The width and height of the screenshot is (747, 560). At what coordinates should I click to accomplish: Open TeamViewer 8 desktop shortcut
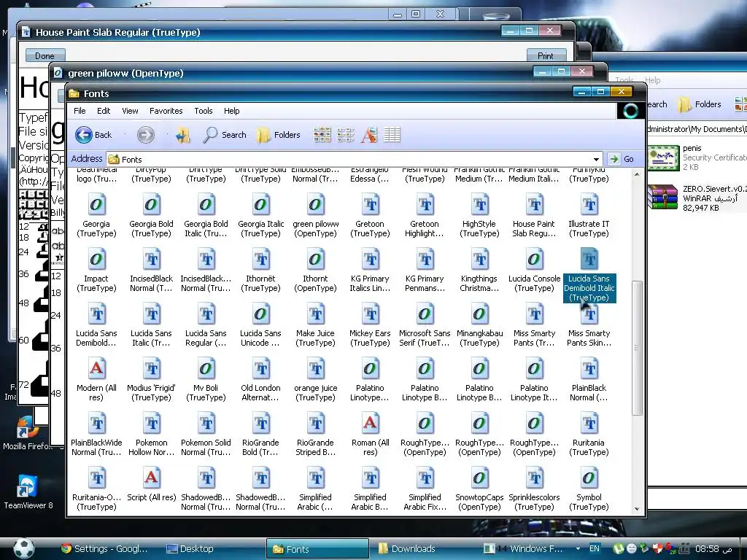pyautogui.click(x=28, y=492)
